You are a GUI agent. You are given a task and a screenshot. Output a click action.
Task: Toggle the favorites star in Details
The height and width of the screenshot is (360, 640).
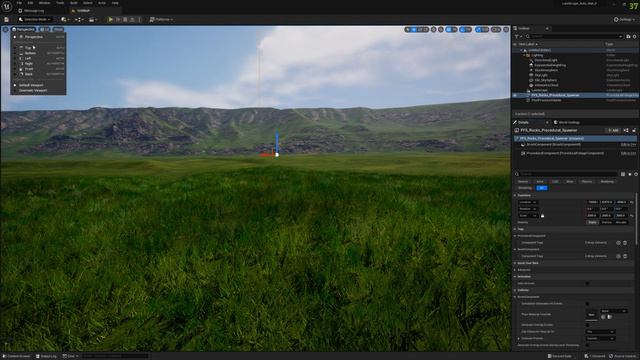(630, 174)
